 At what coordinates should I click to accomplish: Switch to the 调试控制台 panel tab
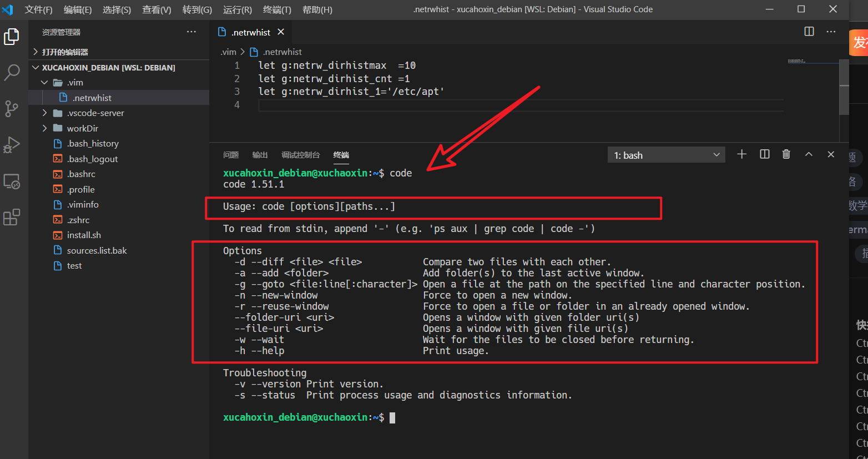300,155
